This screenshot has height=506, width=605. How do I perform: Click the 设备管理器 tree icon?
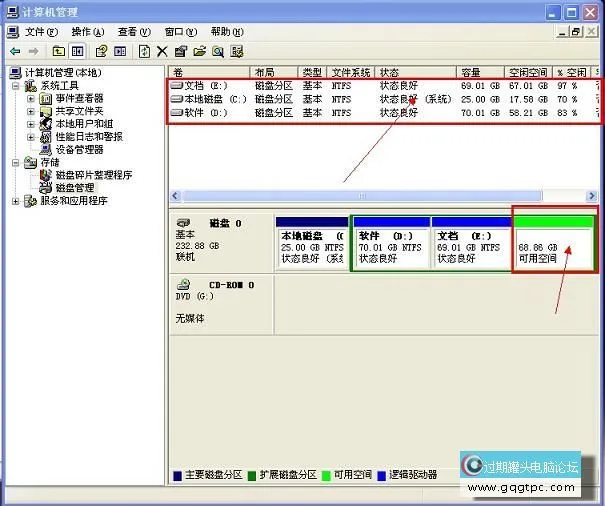pyautogui.click(x=46, y=150)
